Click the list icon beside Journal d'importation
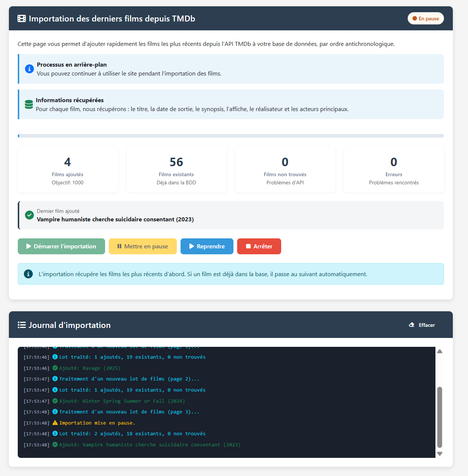The width and height of the screenshot is (468, 476). coord(22,325)
